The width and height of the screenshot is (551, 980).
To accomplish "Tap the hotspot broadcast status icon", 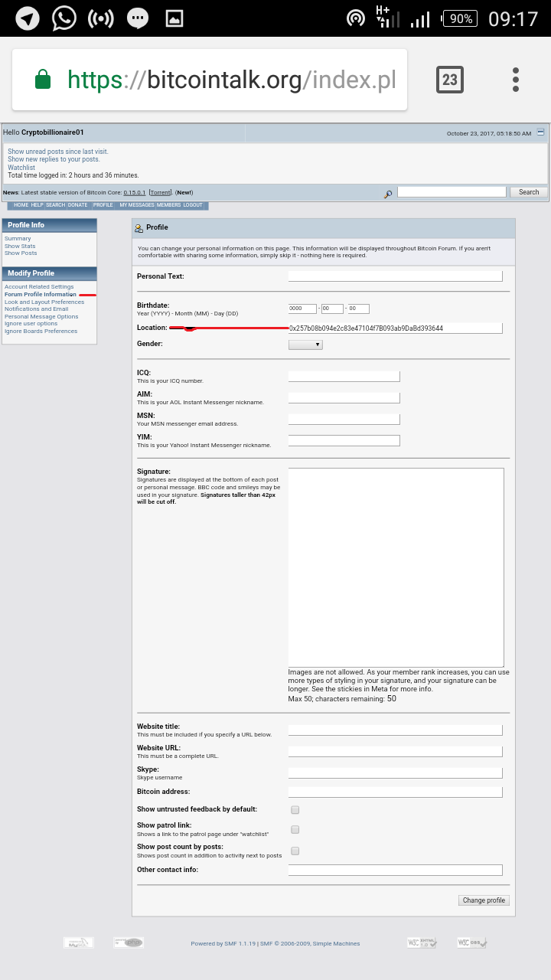I will 101,18.
